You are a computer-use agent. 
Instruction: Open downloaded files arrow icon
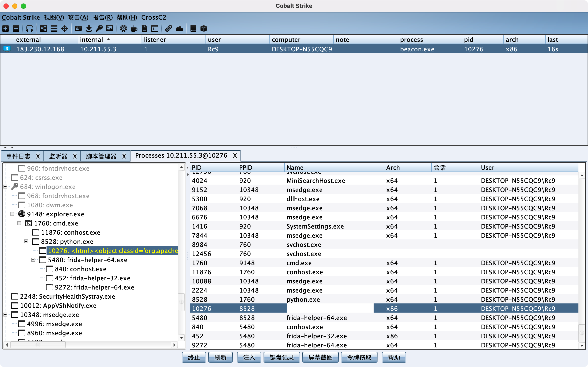pyautogui.click(x=89, y=29)
